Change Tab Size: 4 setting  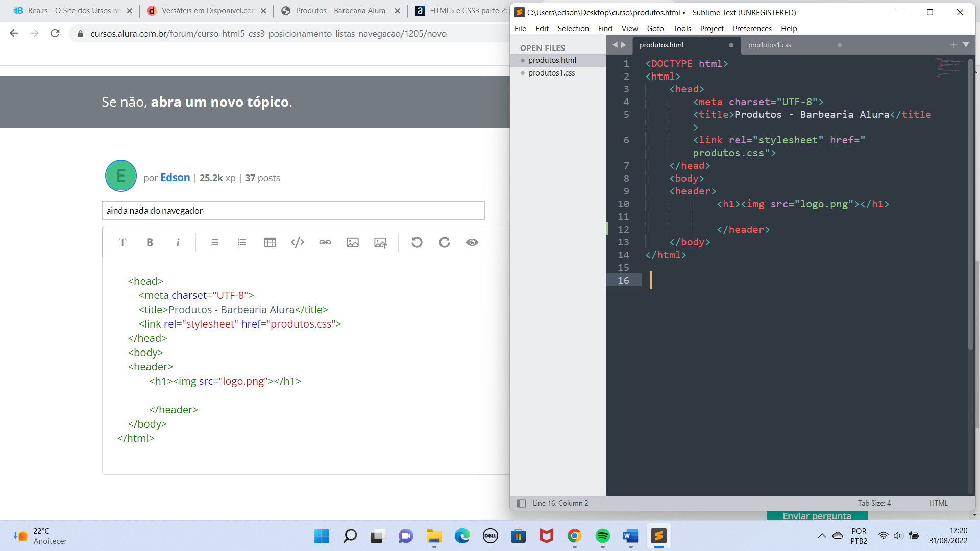coord(874,504)
